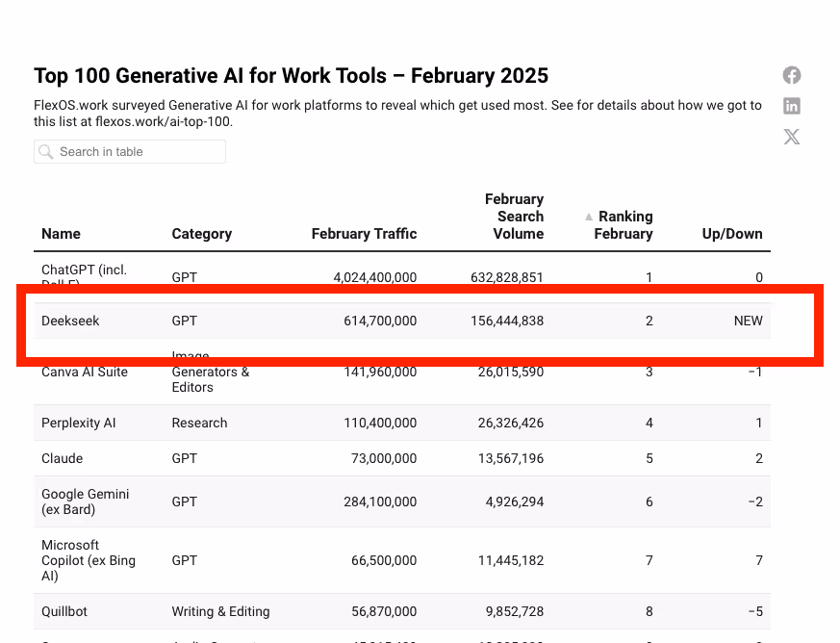Select the Quillbot table row name
840x643 pixels.
[65, 611]
